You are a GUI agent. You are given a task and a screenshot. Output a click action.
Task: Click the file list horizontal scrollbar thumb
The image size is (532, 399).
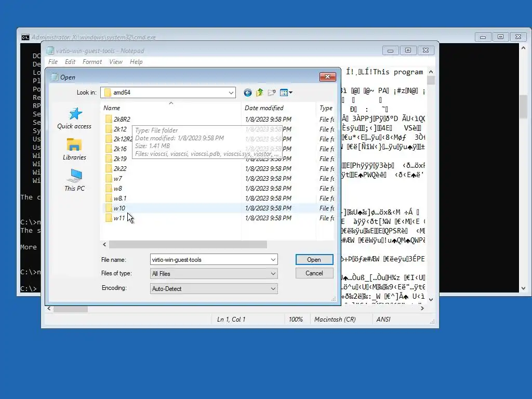click(188, 244)
